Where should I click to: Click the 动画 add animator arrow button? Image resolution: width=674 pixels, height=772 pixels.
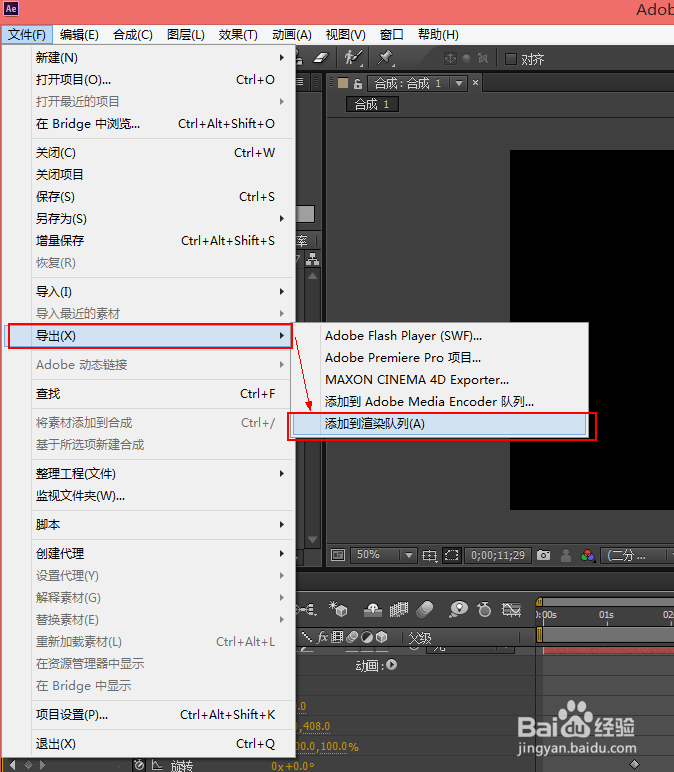[391, 665]
